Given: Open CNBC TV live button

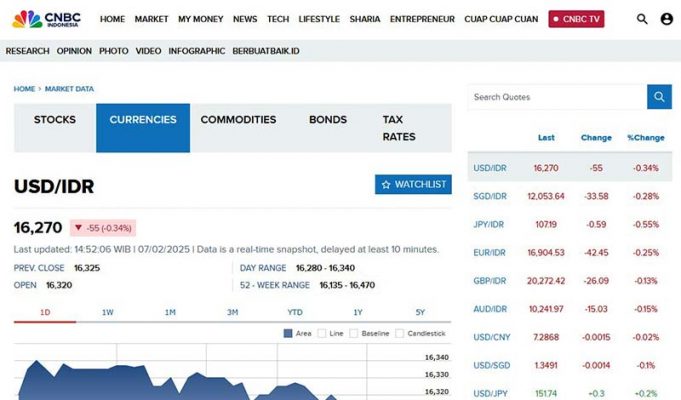Looking at the screenshot, I should 576,19.
